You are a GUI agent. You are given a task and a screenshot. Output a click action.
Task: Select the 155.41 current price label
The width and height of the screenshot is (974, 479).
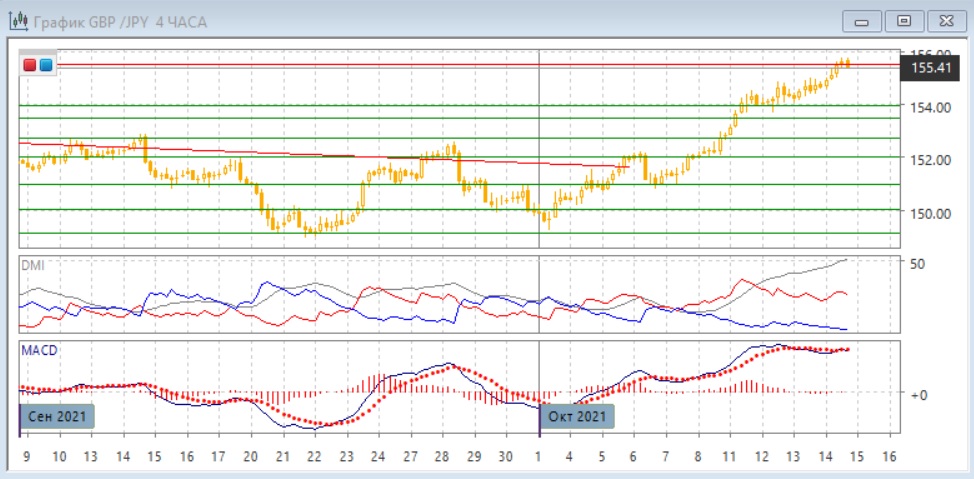[929, 68]
